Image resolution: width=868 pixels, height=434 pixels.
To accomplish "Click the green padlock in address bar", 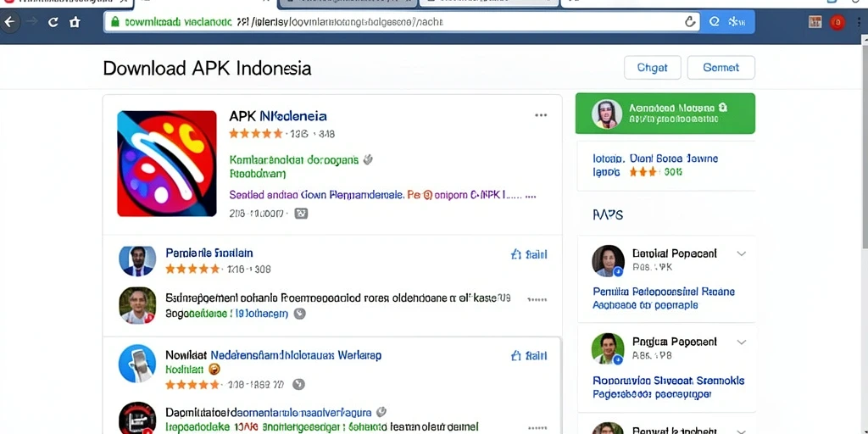I will (115, 21).
